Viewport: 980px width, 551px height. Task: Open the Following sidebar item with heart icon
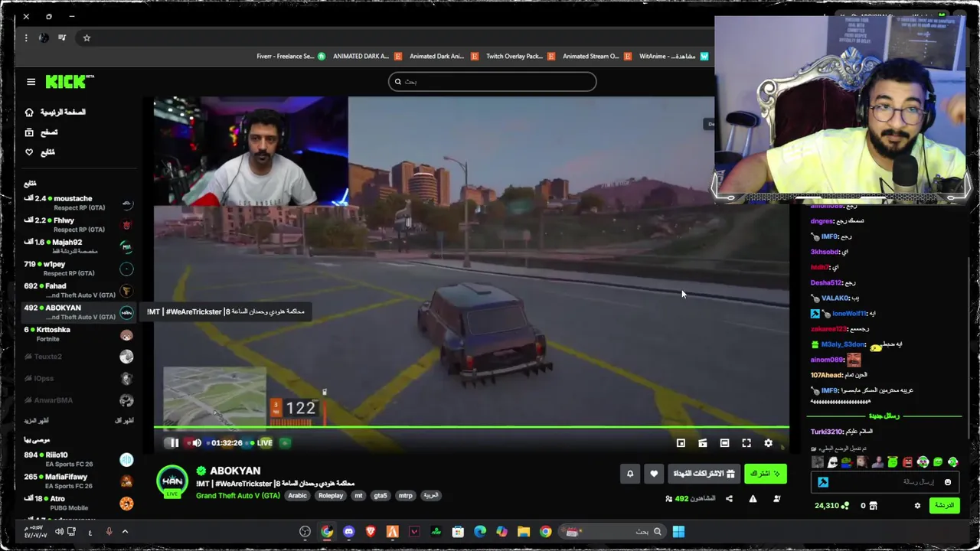[40, 152]
